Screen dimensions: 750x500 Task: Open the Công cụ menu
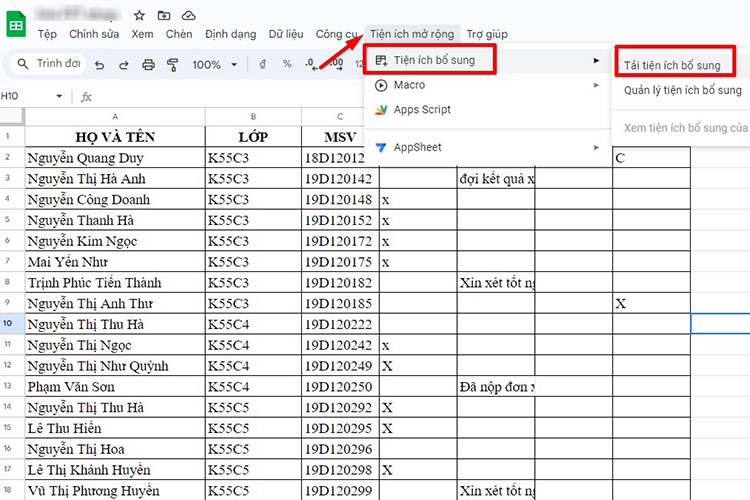coord(336,34)
